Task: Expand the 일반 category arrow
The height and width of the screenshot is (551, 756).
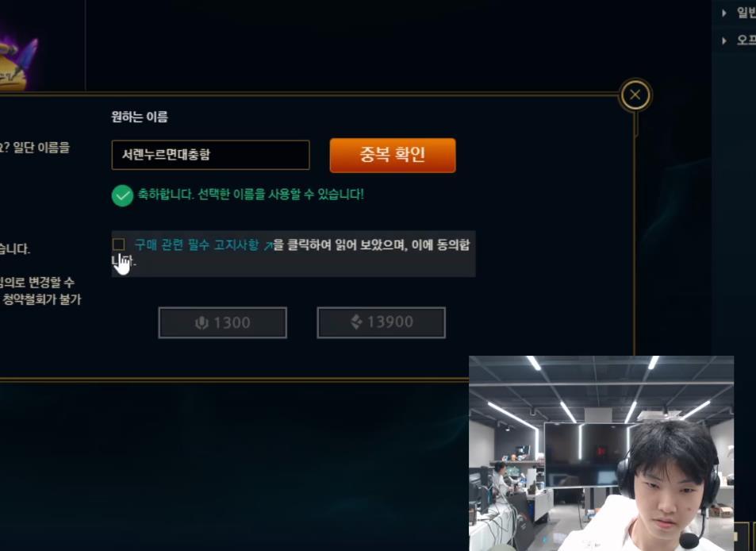Action: tap(724, 13)
